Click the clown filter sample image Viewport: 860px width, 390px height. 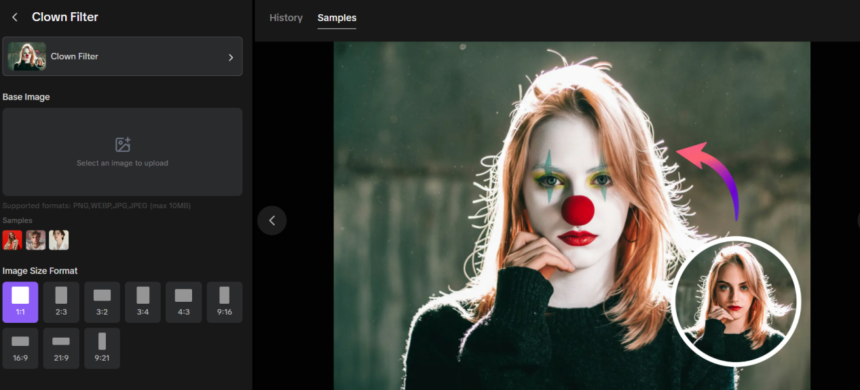point(572,216)
